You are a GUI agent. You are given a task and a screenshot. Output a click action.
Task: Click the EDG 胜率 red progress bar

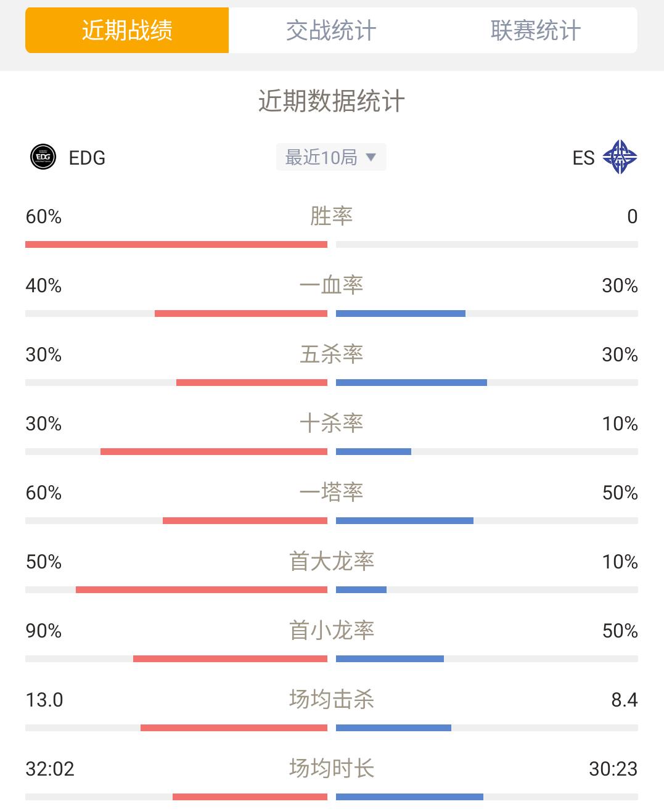176,245
